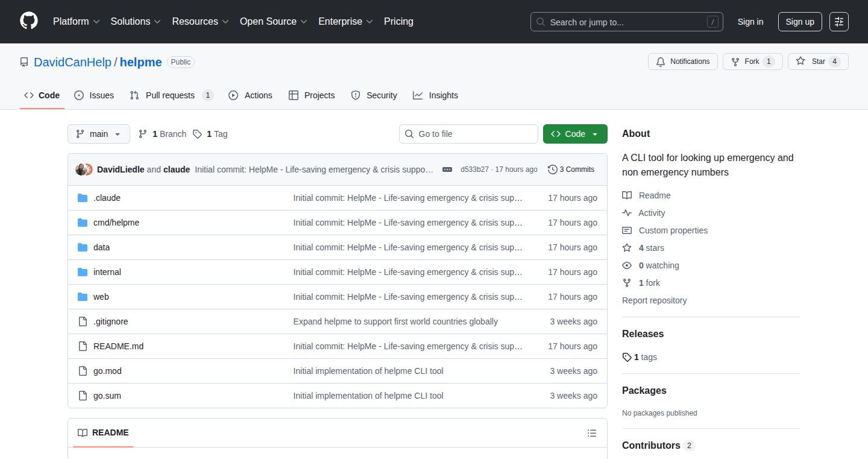Click the README.md file icon
Viewport: 868px width, 459px height.
pyautogui.click(x=83, y=346)
